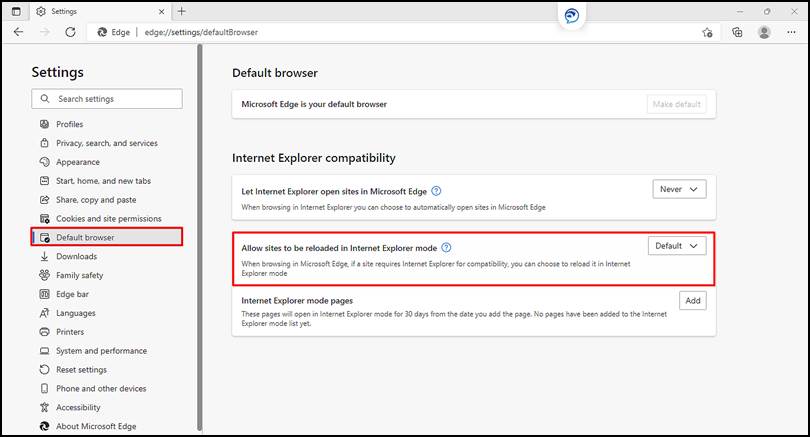Open About Microsoft Edge page

pos(96,426)
